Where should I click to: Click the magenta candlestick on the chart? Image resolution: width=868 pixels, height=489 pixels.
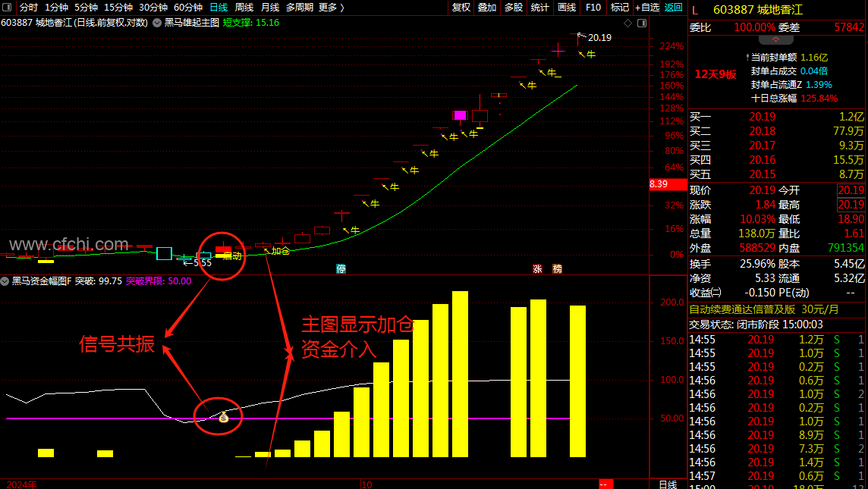point(460,115)
